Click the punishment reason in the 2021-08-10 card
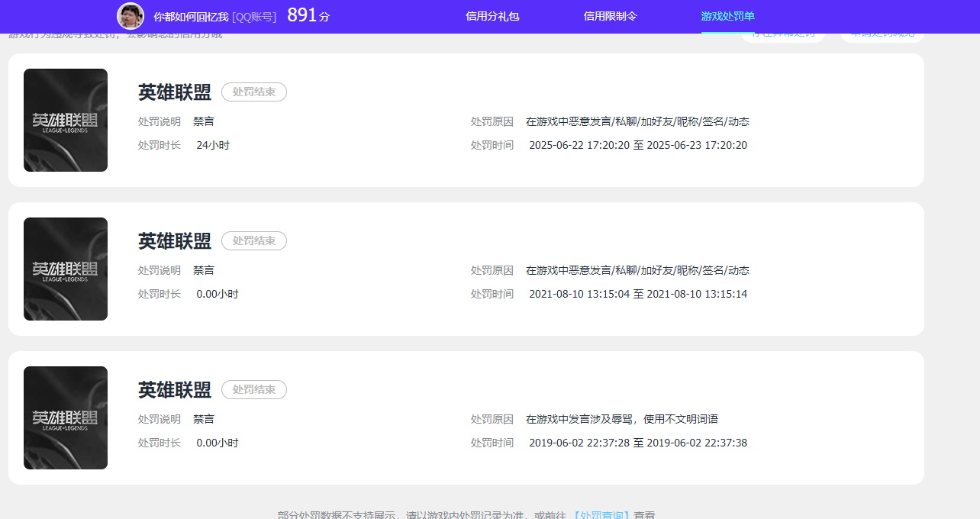980x519 pixels. 637,270
